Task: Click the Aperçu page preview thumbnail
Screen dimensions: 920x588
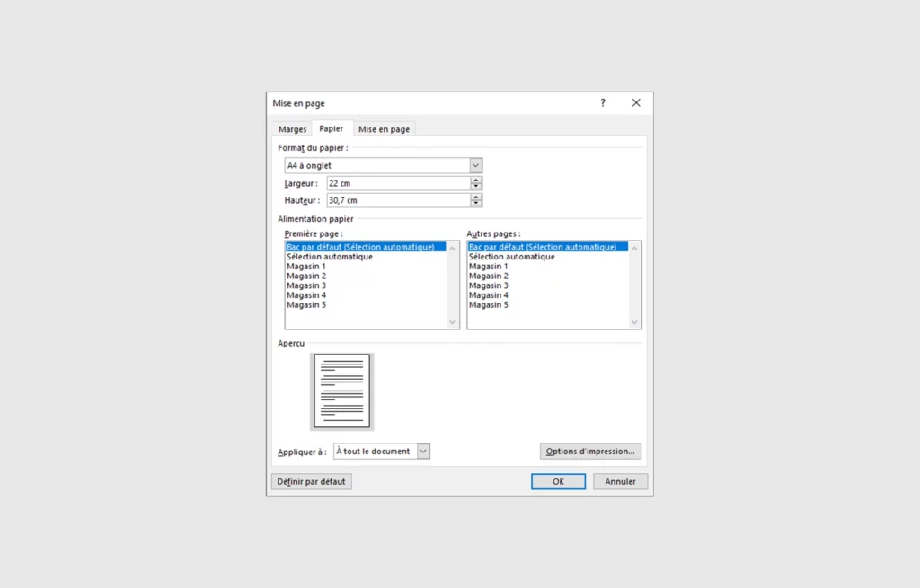Action: coord(342,391)
